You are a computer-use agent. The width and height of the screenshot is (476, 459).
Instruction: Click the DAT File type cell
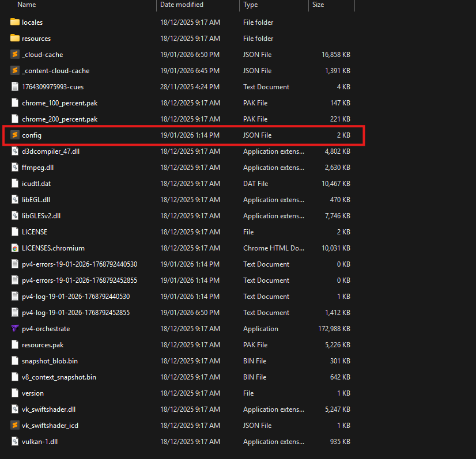coord(256,184)
